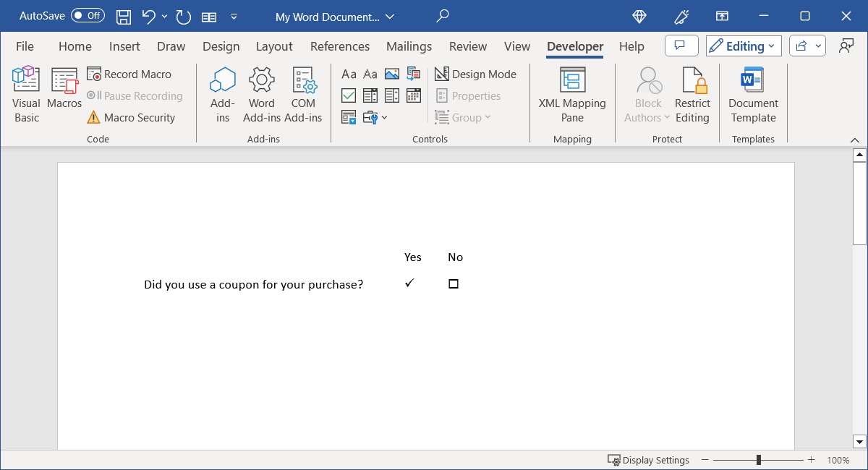Image resolution: width=868 pixels, height=470 pixels.
Task: Open the Mailings tab
Action: tap(409, 46)
